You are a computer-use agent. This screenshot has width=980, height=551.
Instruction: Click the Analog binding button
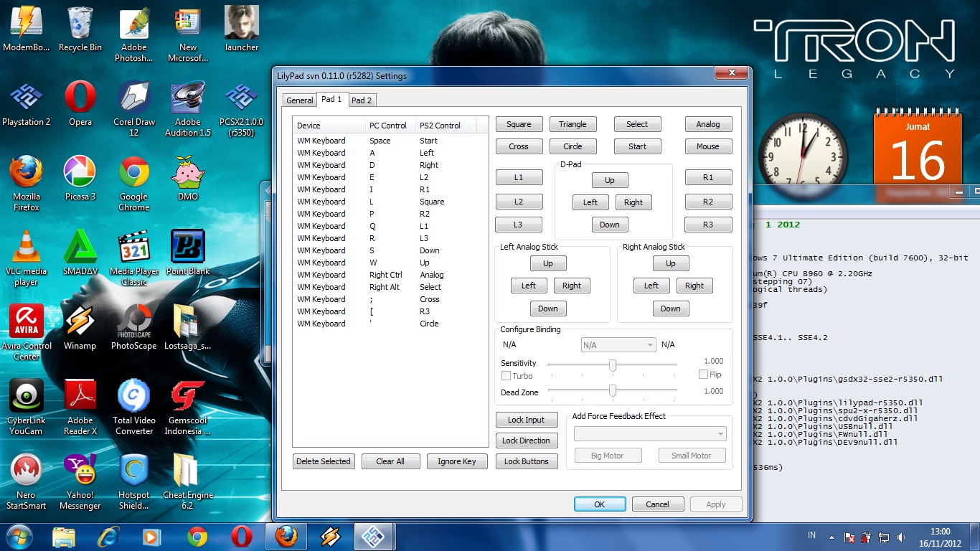click(708, 124)
